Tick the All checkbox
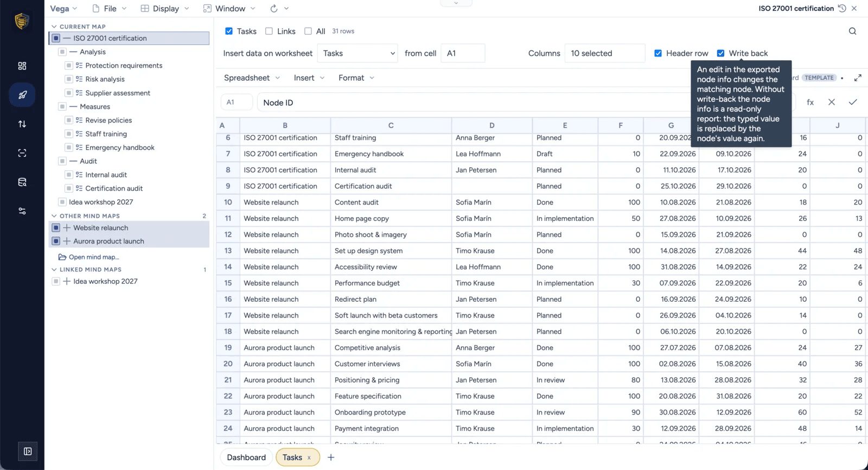The width and height of the screenshot is (868, 470). [308, 31]
